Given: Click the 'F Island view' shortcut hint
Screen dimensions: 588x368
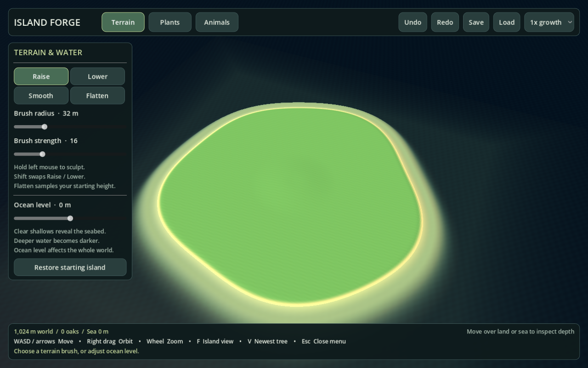Looking at the screenshot, I should coord(215,341).
